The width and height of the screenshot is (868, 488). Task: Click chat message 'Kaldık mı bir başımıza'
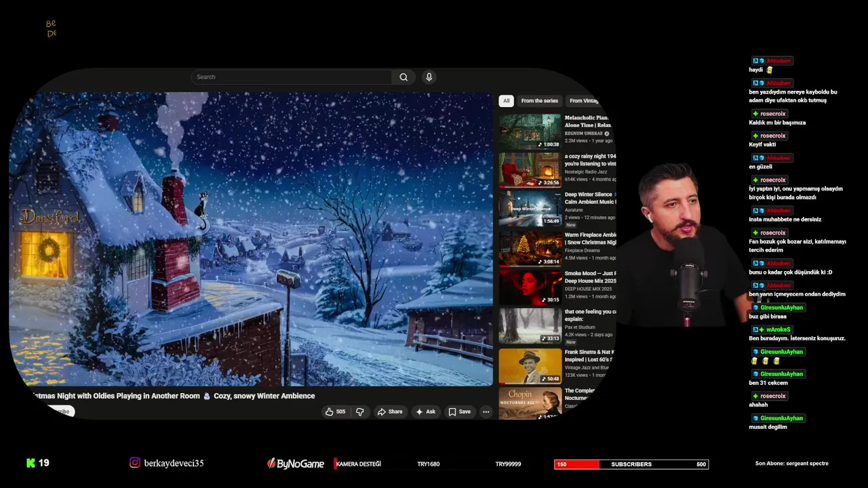click(x=777, y=123)
